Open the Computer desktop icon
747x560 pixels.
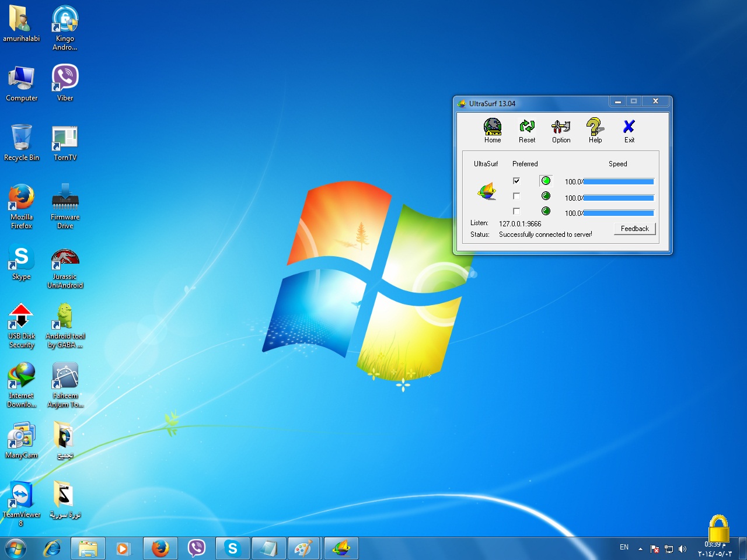[22, 83]
